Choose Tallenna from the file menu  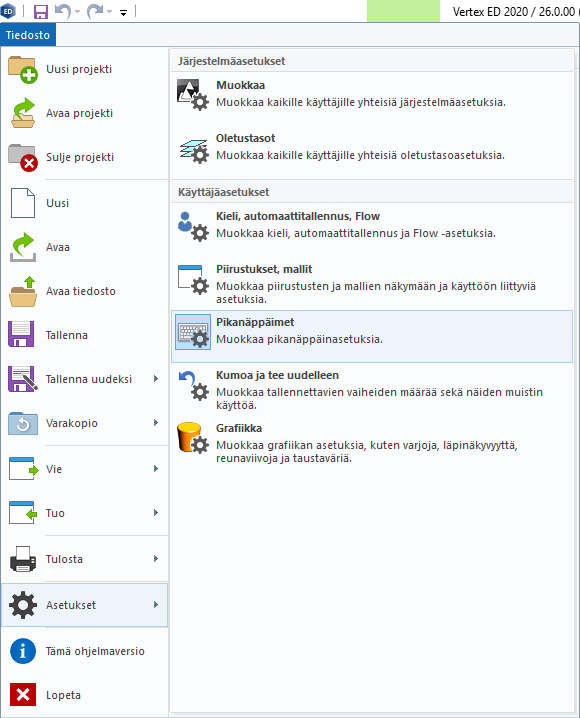pos(85,335)
